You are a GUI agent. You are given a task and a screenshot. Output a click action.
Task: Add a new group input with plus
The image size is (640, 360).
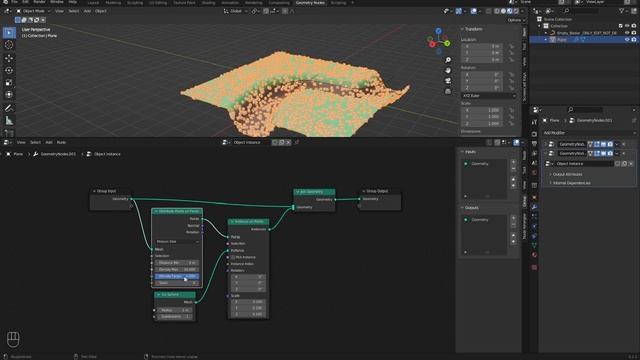(513, 162)
